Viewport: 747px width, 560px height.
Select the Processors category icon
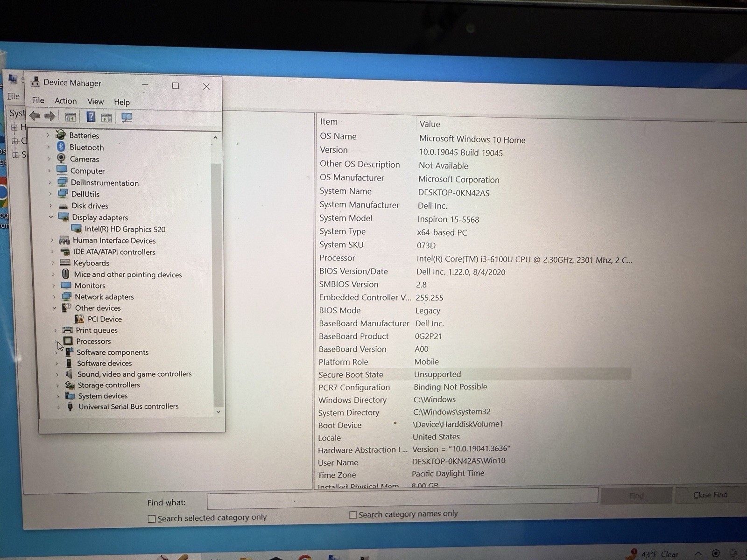(x=68, y=341)
